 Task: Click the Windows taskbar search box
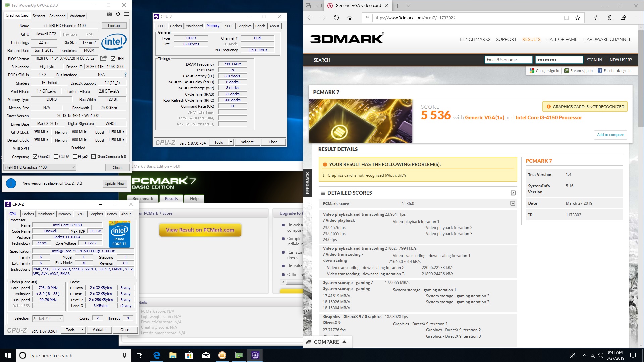(x=74, y=355)
